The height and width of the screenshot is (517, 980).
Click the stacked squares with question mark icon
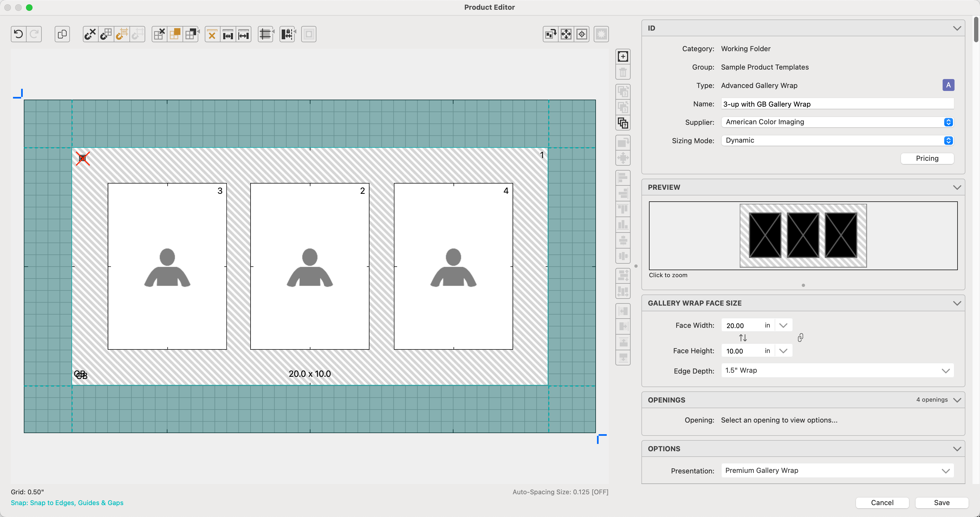[x=623, y=123]
